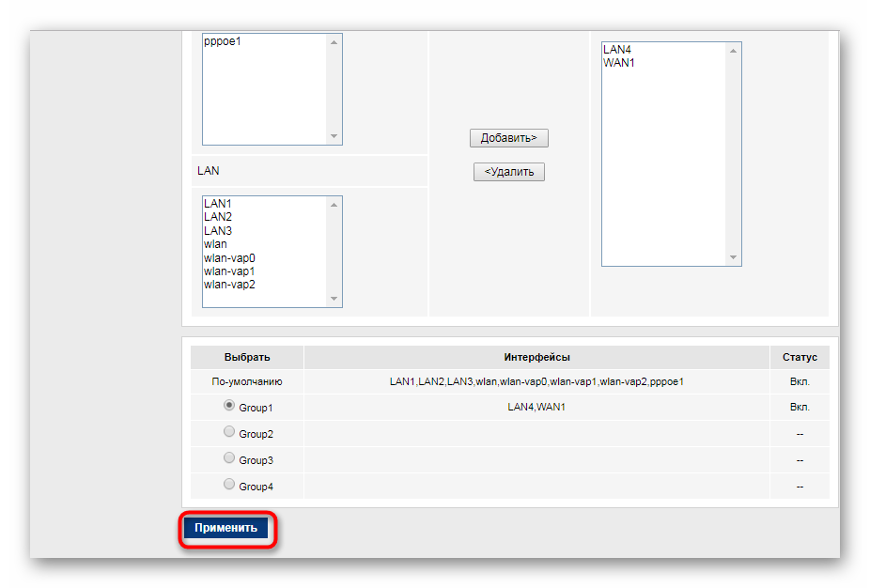
Task: Click the LAN4,WAN1 interfaces cell
Action: tap(536, 407)
